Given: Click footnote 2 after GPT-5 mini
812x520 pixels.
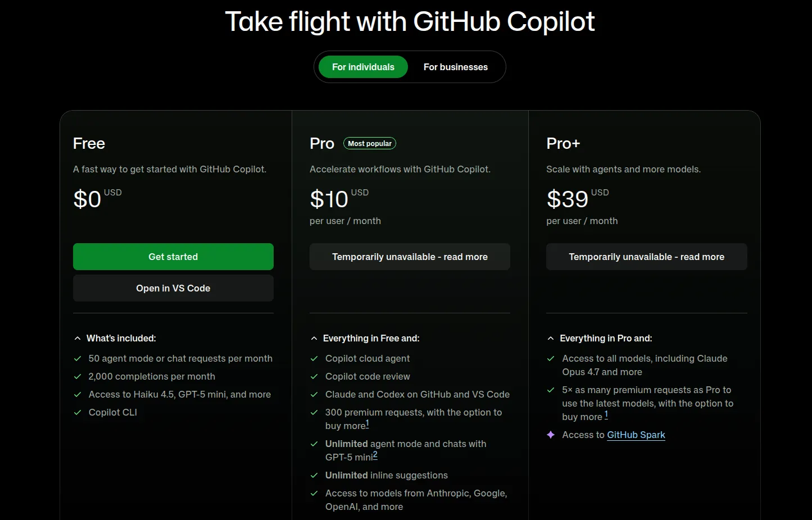Looking at the screenshot, I should tap(375, 454).
